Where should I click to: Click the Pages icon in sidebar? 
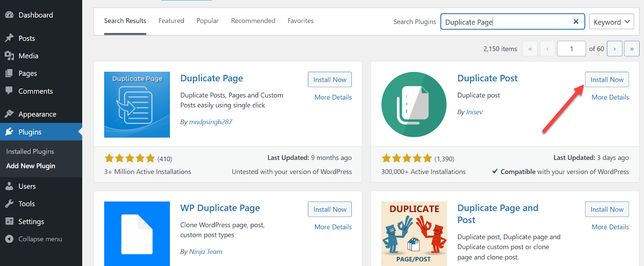click(x=9, y=73)
